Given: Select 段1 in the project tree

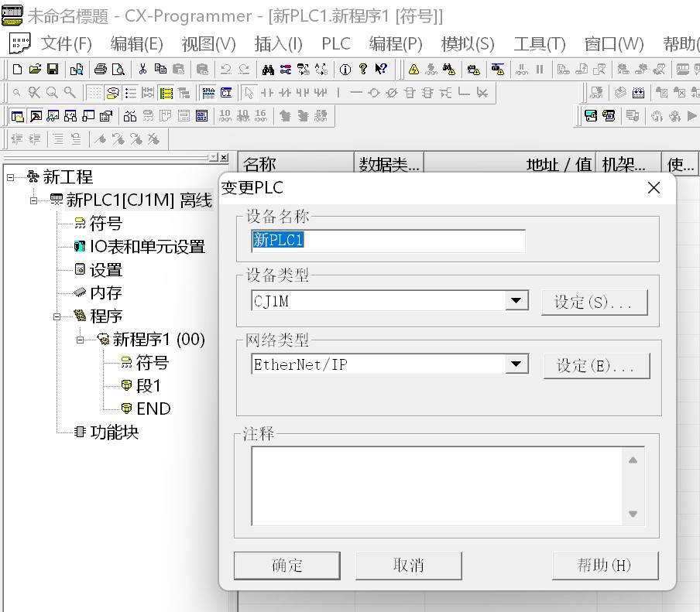Looking at the screenshot, I should pyautogui.click(x=148, y=386).
